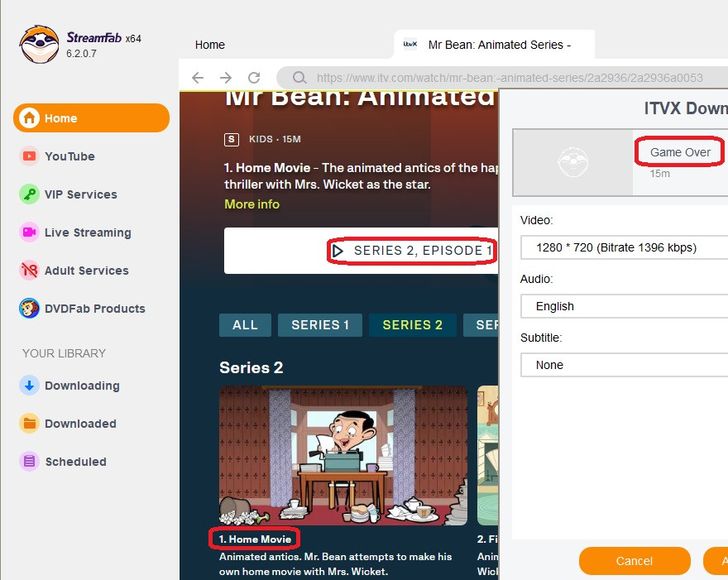728x580 pixels.
Task: Open the Audio language dropdown
Action: pos(624,306)
